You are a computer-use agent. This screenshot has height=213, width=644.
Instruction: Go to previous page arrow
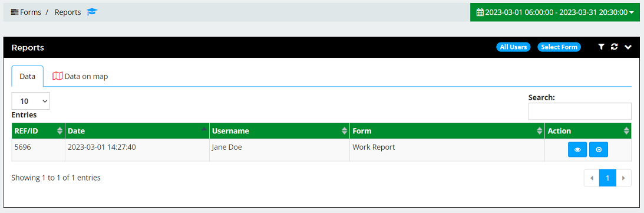pos(592,178)
